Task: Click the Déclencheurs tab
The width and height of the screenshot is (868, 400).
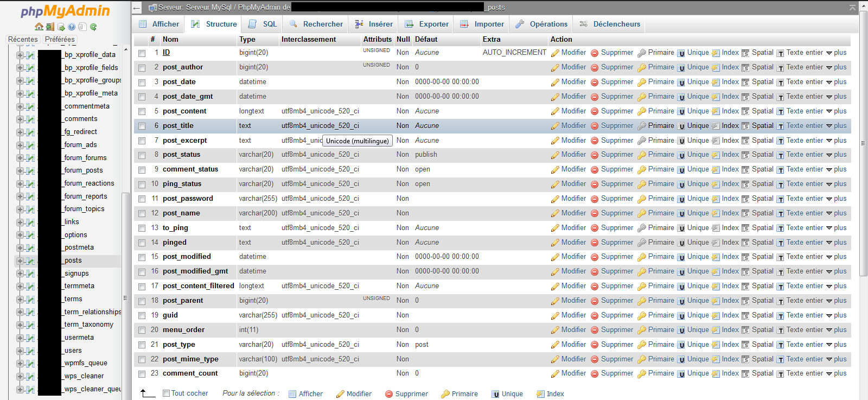Action: 610,24
